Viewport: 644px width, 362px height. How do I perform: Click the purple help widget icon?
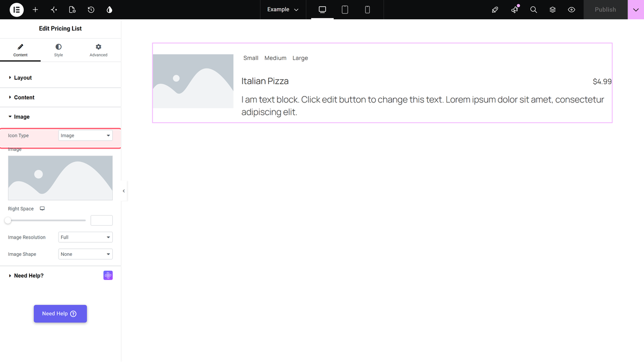pyautogui.click(x=108, y=276)
